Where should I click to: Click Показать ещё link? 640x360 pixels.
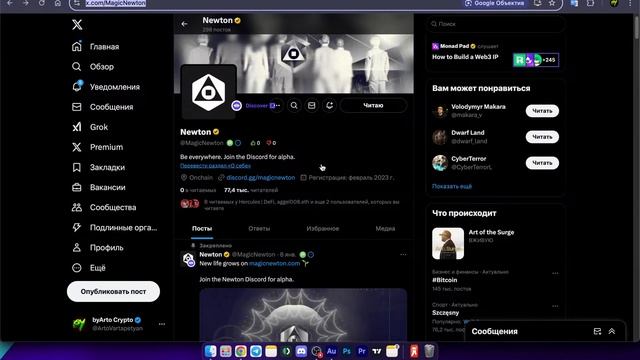452,187
